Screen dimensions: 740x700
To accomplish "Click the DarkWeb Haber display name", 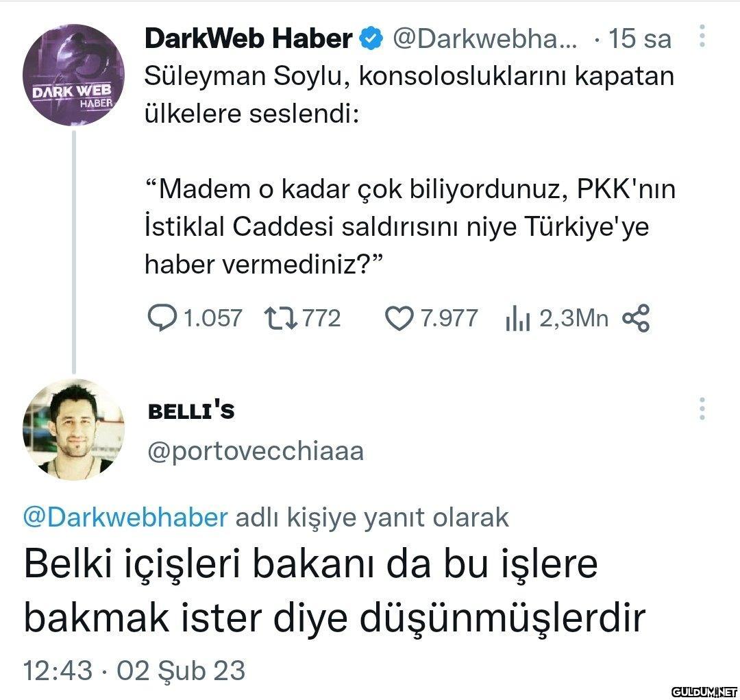I will coord(249,38).
